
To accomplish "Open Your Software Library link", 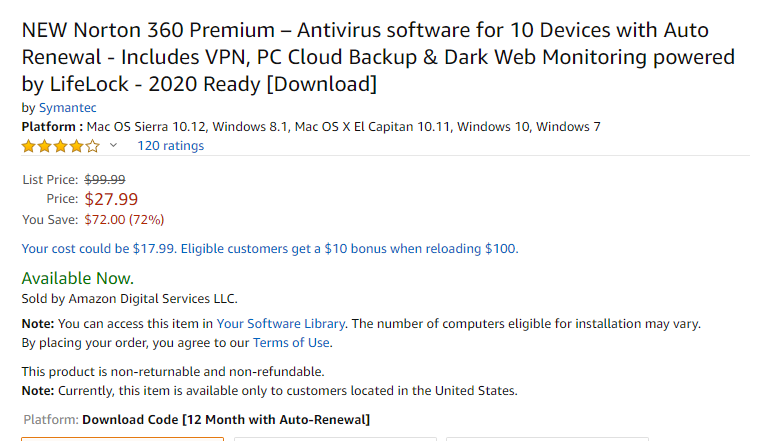I will click(x=281, y=324).
